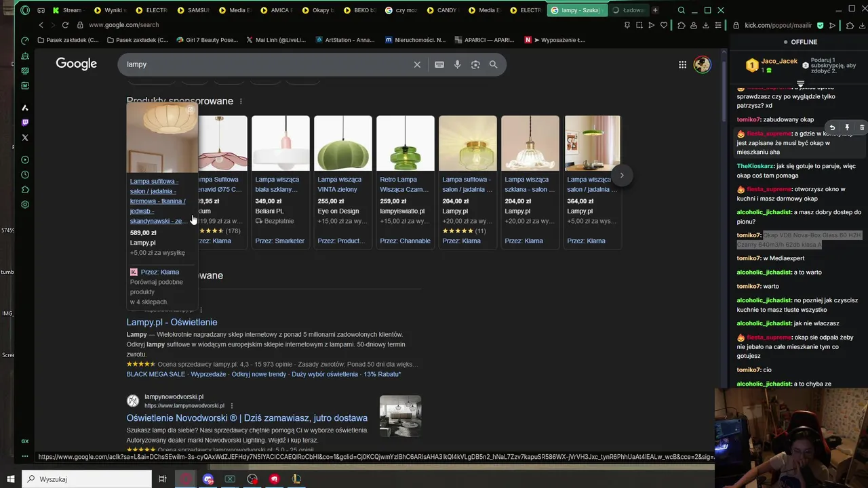This screenshot has width=868, height=488.
Task: Search by image with the Lens icon
Action: coord(475,64)
